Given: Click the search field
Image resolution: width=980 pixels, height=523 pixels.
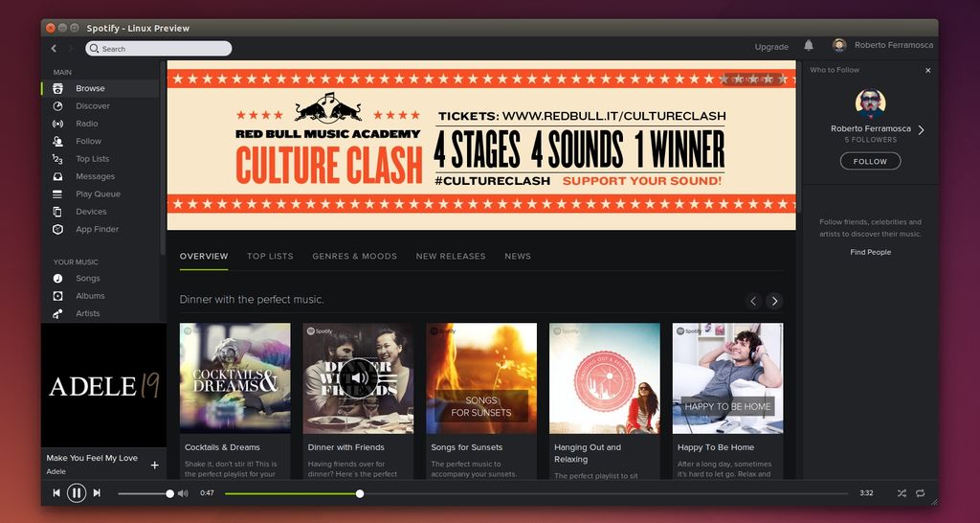Looking at the screenshot, I should 159,48.
